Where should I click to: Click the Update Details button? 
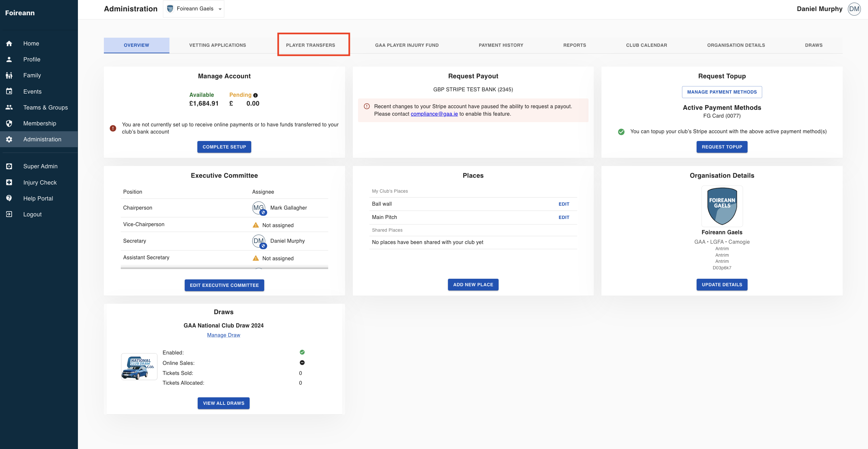pos(722,284)
